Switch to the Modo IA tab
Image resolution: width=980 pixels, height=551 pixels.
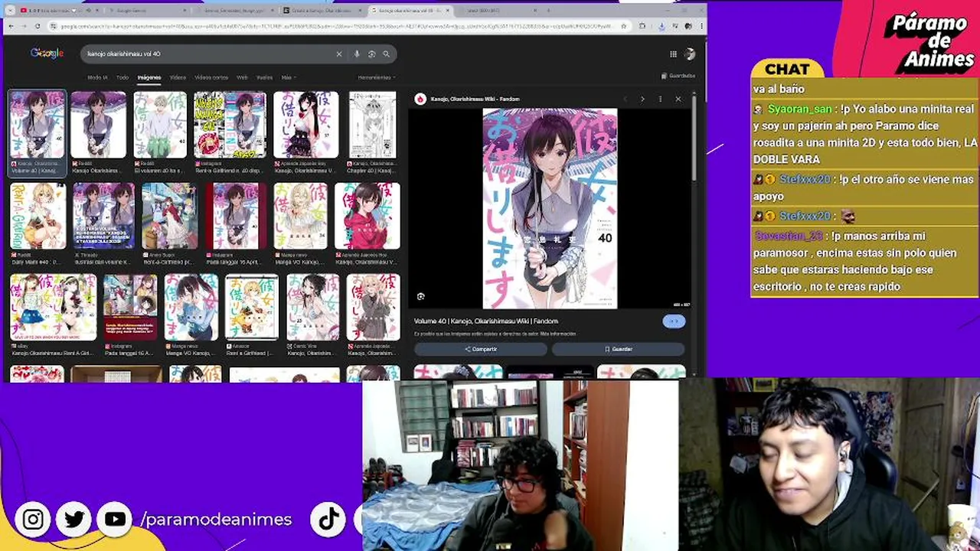(97, 77)
